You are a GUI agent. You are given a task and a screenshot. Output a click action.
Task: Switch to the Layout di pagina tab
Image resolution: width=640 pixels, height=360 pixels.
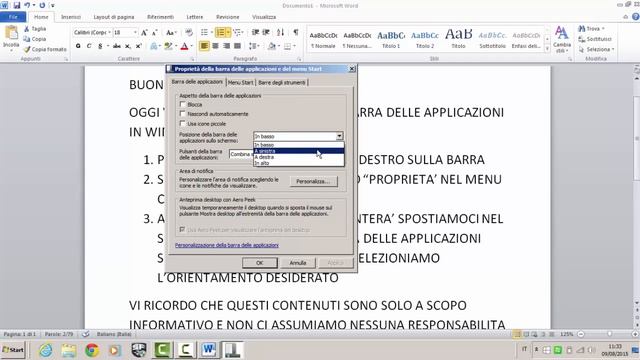pos(114,17)
